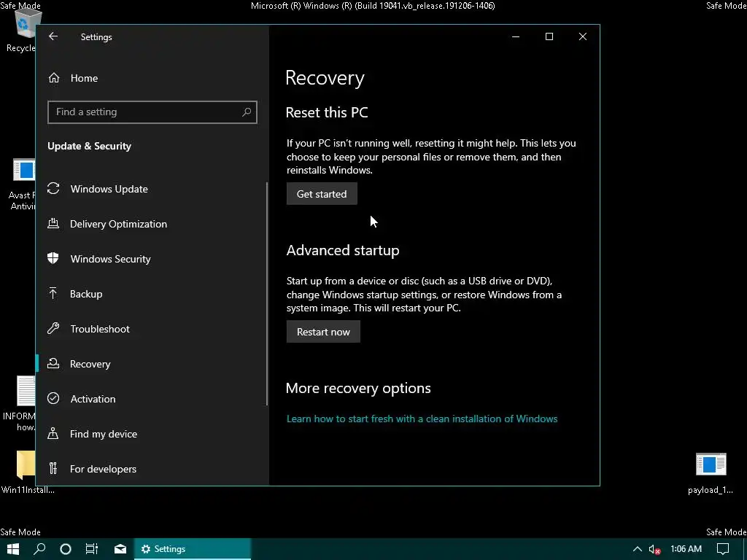The height and width of the screenshot is (560, 747).
Task: Click Get started to reset this PC
Action: [x=322, y=194]
